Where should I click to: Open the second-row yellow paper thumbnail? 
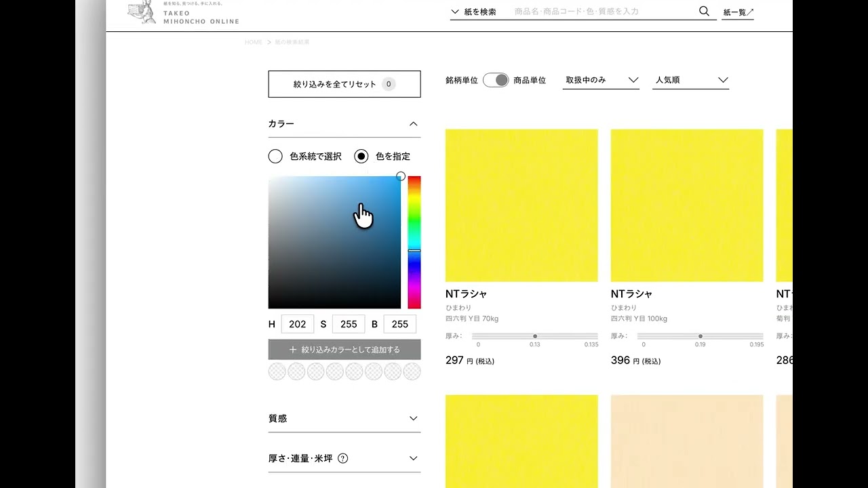click(521, 441)
